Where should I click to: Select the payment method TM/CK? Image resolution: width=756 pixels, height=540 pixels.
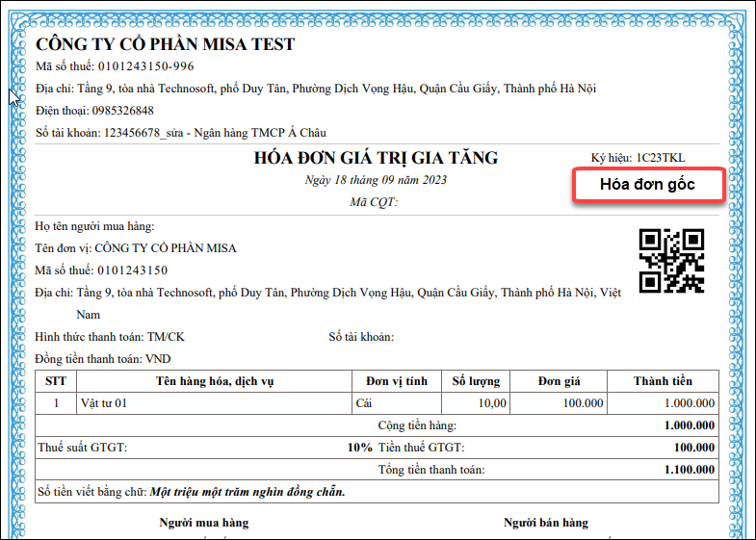point(165,337)
